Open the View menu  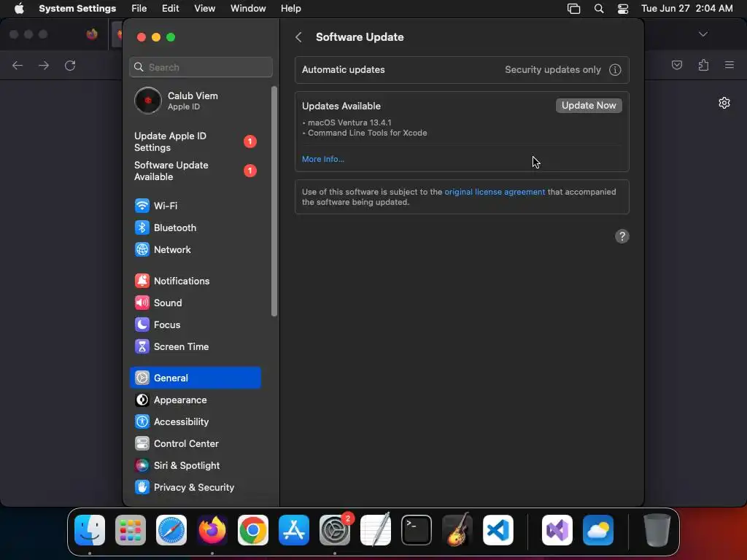(204, 9)
